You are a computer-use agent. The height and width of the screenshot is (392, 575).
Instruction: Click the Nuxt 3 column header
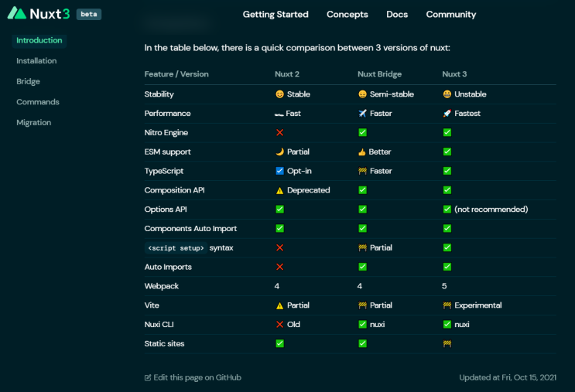pos(454,74)
